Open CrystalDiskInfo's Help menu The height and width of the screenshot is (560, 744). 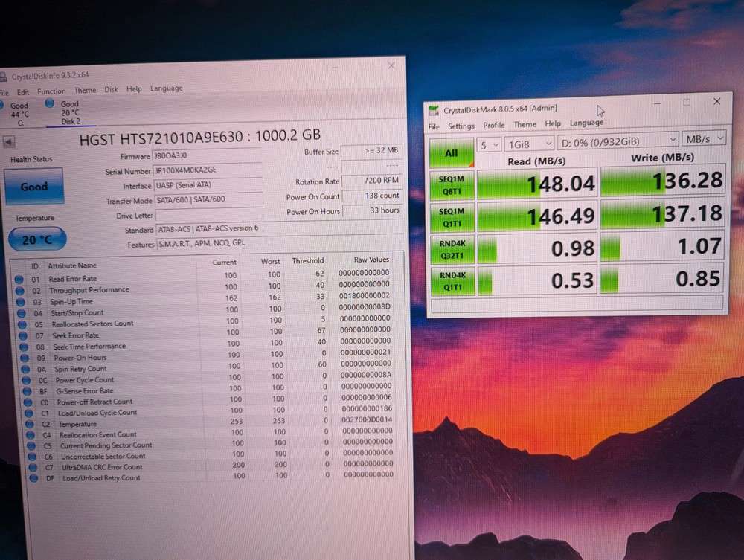134,89
